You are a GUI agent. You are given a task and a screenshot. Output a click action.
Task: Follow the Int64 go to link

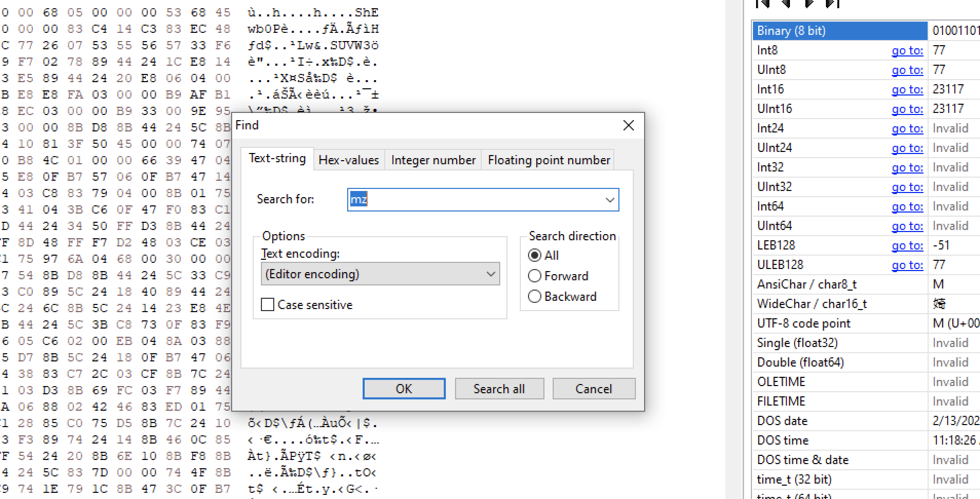(907, 206)
